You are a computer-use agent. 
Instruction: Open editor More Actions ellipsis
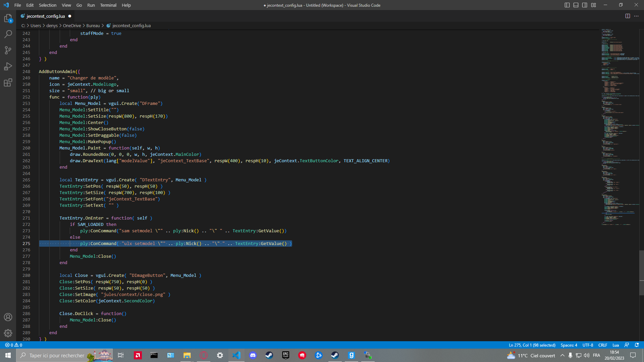(x=636, y=16)
